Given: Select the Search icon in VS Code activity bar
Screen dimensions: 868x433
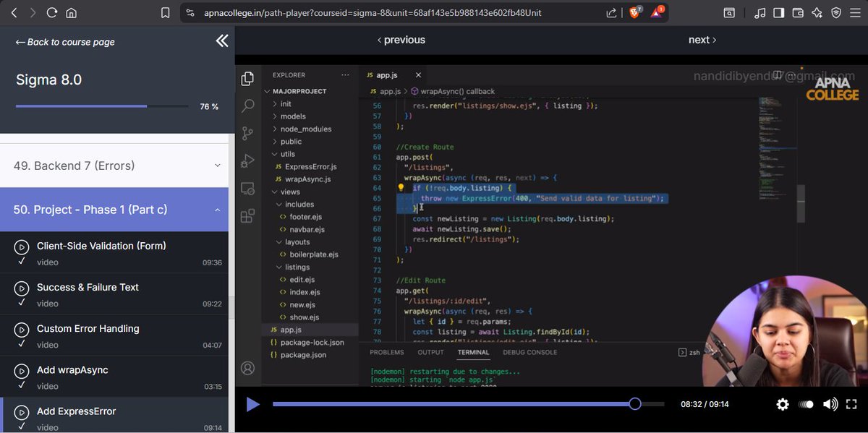Looking at the screenshot, I should [x=247, y=106].
